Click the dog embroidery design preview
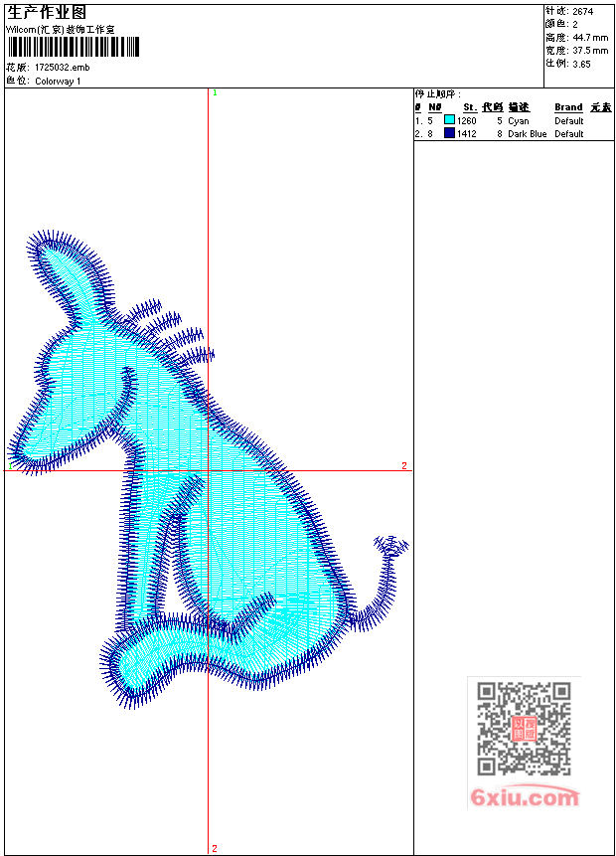The width and height of the screenshot is (616, 856). pos(208,469)
